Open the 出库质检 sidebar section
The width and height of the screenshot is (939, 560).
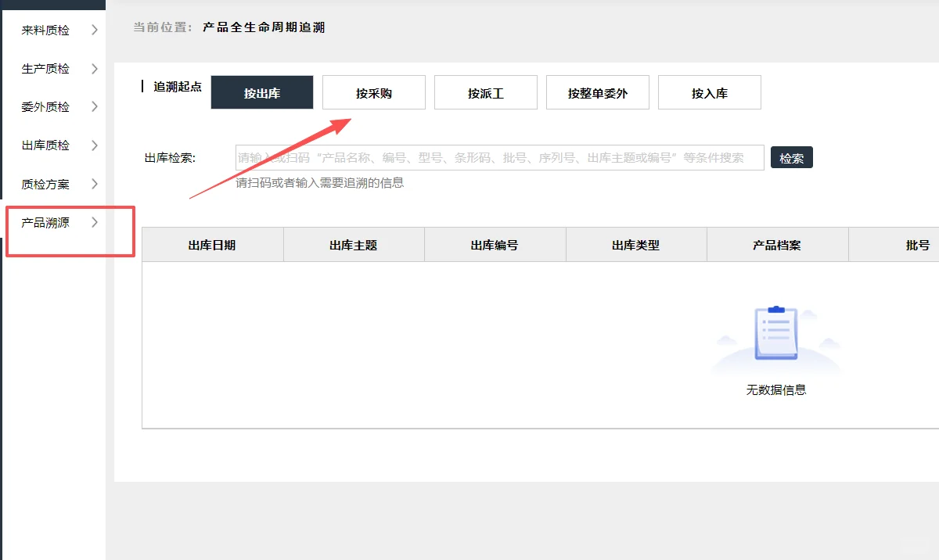click(43, 145)
